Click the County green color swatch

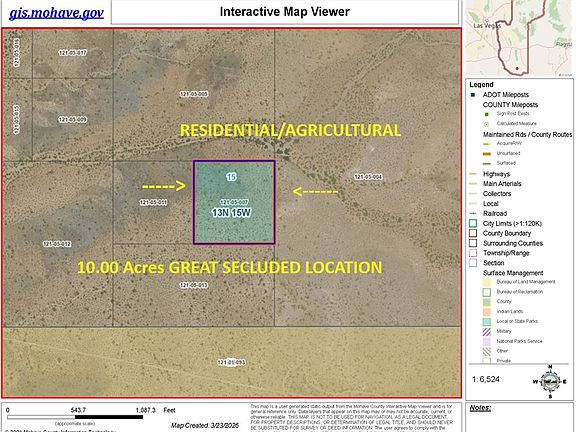(x=487, y=302)
